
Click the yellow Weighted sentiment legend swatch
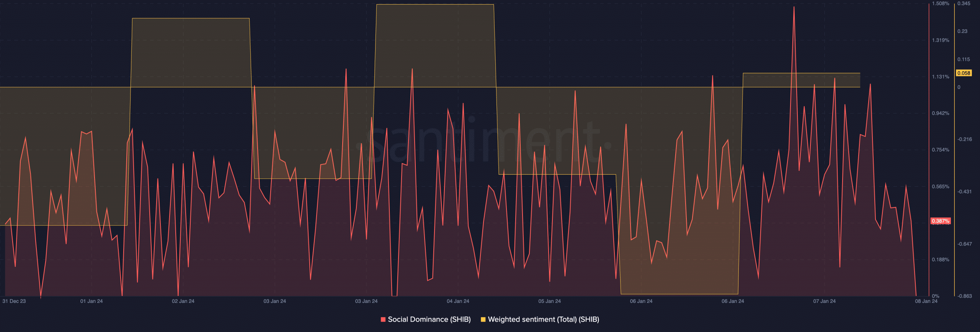click(x=483, y=319)
